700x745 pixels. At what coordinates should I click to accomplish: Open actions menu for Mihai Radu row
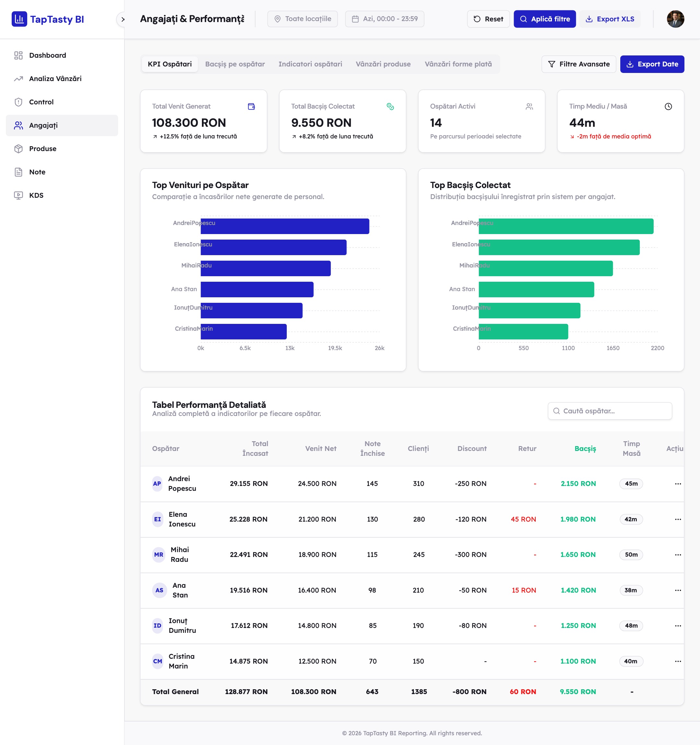(678, 555)
